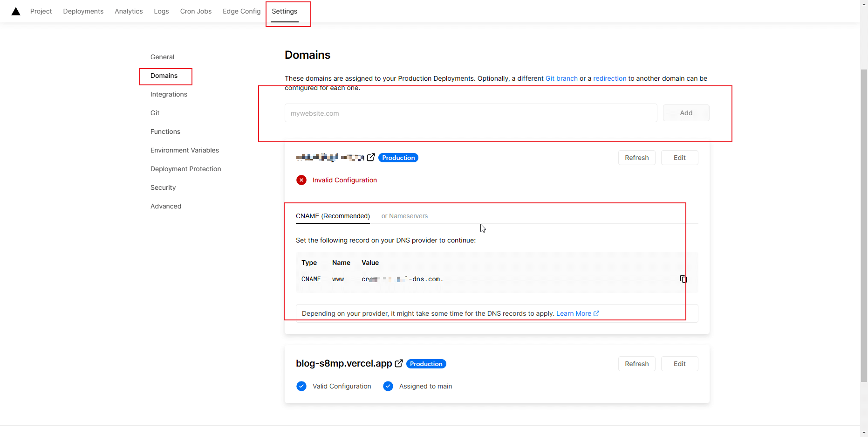Image resolution: width=868 pixels, height=437 pixels.
Task: Click the Assigned to main checkmark icon
Action: tap(388, 386)
